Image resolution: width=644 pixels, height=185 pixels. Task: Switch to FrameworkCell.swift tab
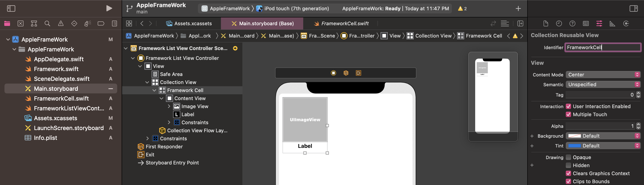point(341,24)
